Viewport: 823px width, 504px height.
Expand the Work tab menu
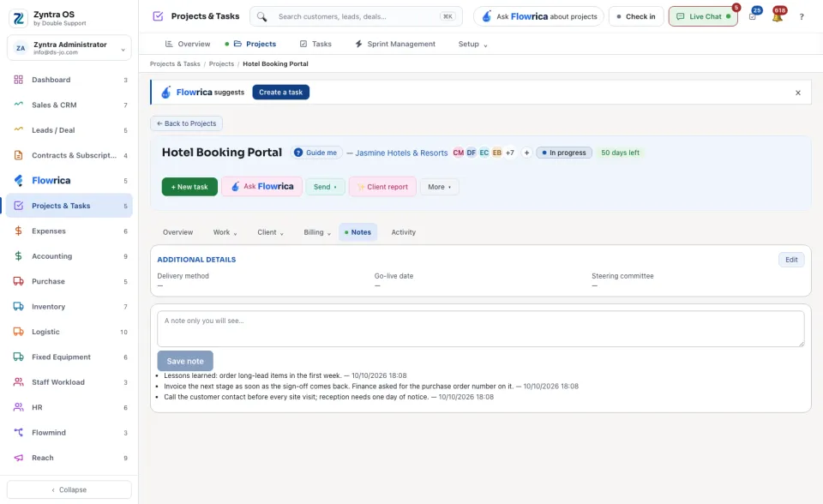click(x=225, y=232)
